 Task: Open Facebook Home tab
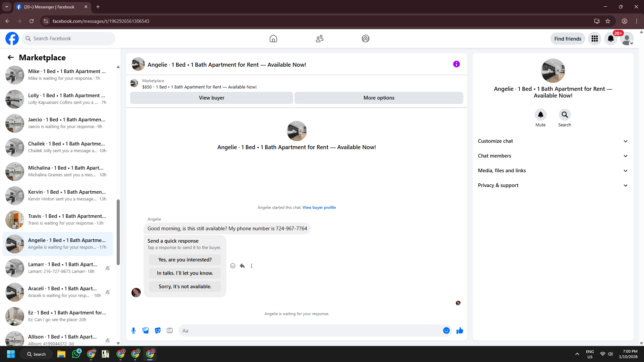[273, 39]
